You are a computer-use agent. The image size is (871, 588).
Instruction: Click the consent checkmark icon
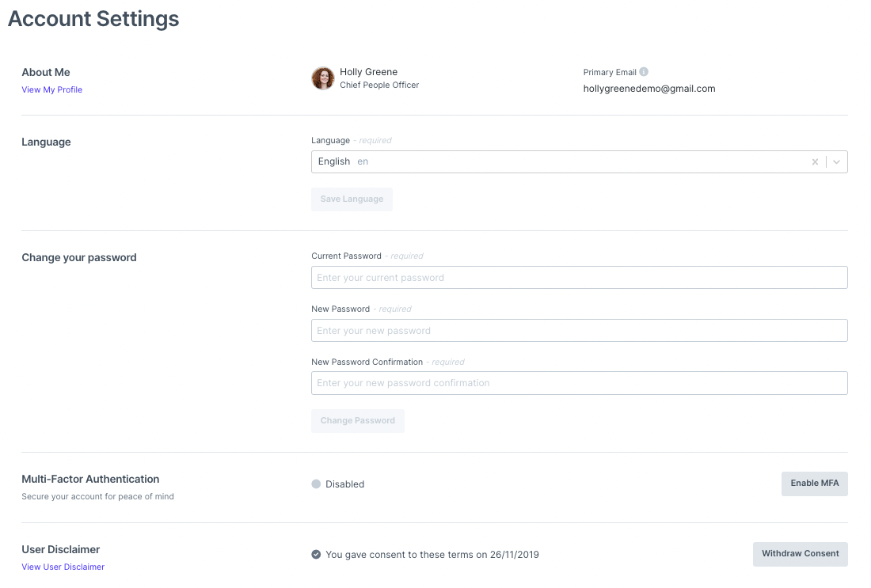point(317,555)
